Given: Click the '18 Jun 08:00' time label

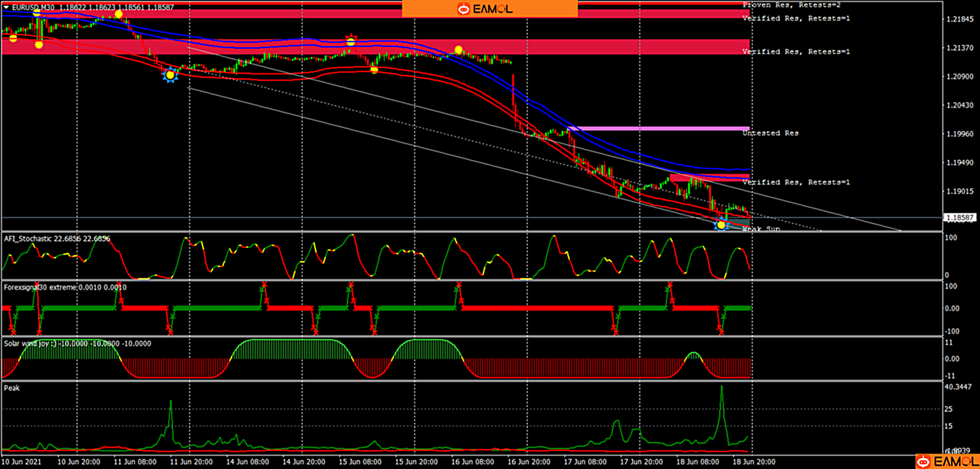Looking at the screenshot, I should pos(697,462).
